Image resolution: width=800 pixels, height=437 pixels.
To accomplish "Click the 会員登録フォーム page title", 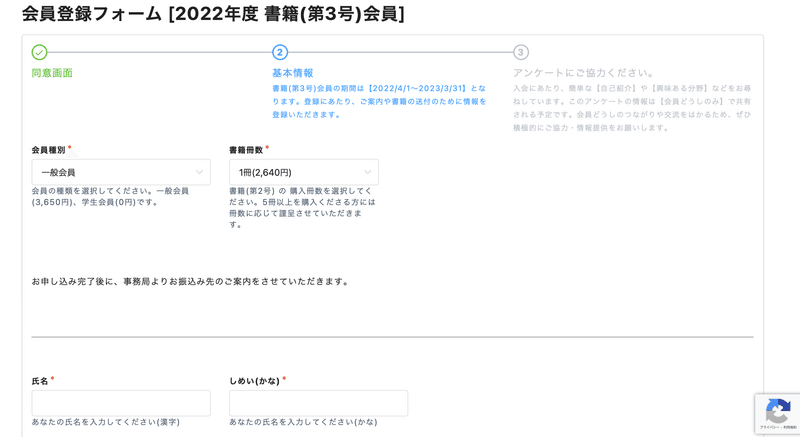I will pyautogui.click(x=213, y=14).
